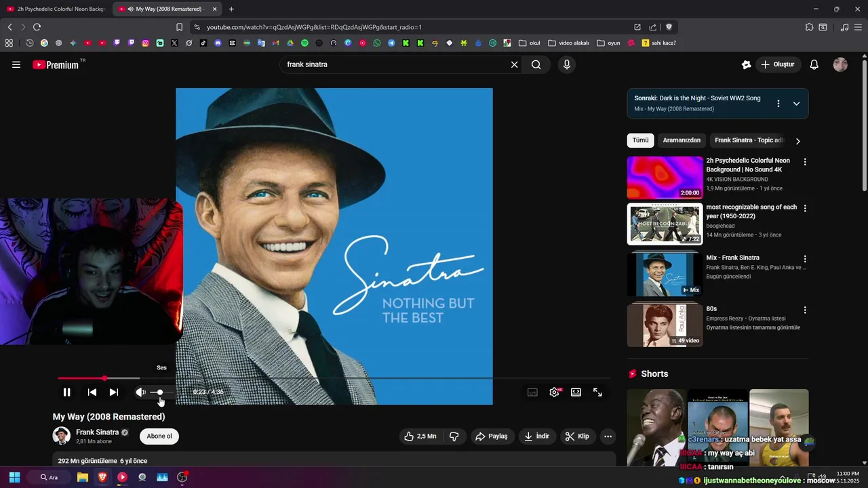Image resolution: width=868 pixels, height=488 pixels.
Task: Click the taskbar Ara search box
Action: tap(49, 477)
